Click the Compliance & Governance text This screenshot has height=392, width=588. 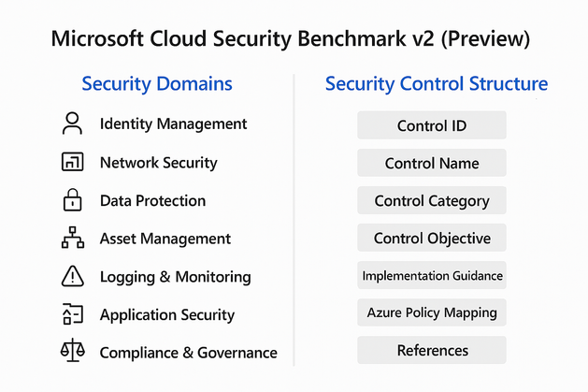[x=188, y=353]
